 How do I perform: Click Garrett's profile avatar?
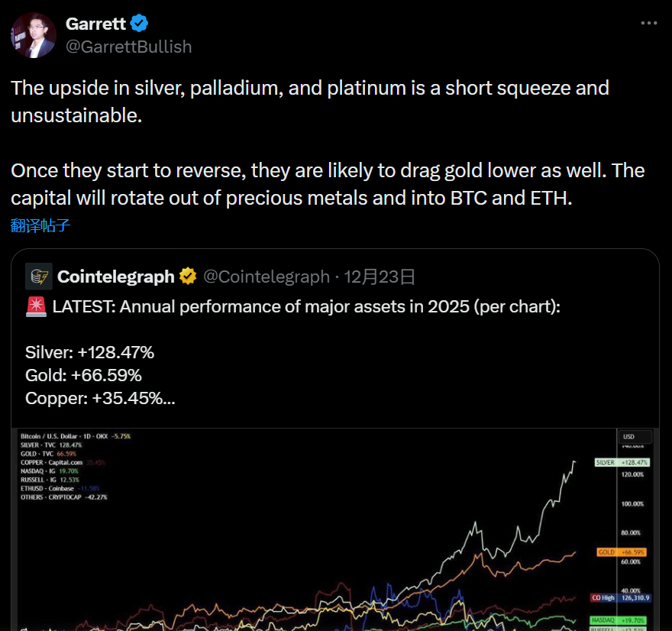(34, 35)
